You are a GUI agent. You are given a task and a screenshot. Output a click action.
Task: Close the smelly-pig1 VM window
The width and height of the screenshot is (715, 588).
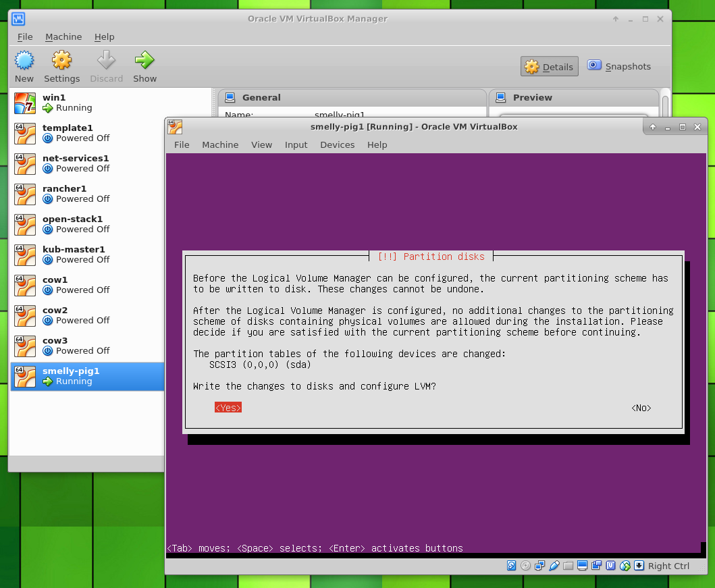(x=697, y=127)
